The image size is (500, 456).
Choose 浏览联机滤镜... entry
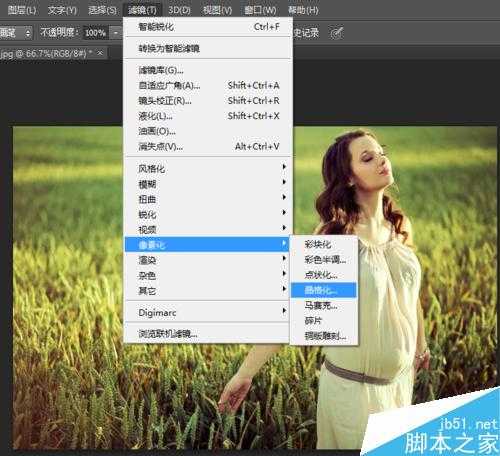coord(207,333)
